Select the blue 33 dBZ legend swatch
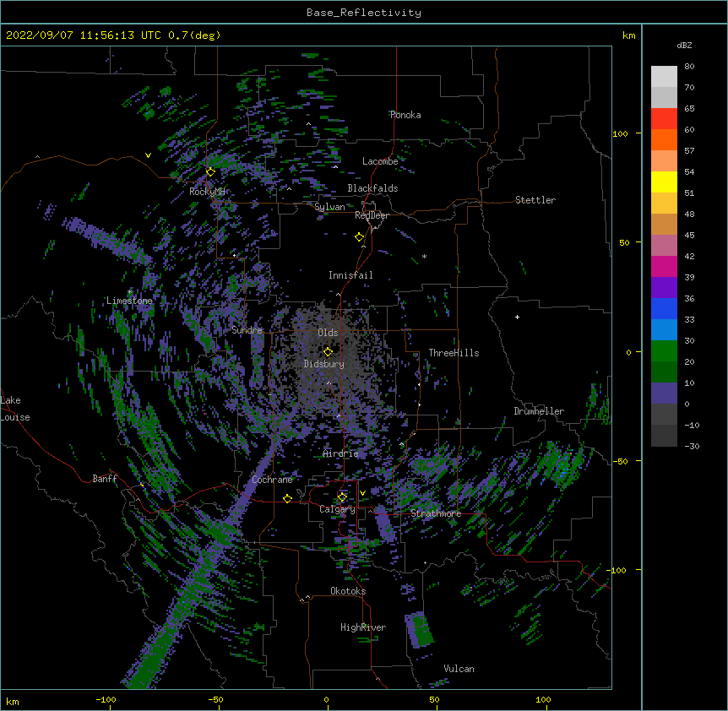The image size is (728, 711). 664,308
